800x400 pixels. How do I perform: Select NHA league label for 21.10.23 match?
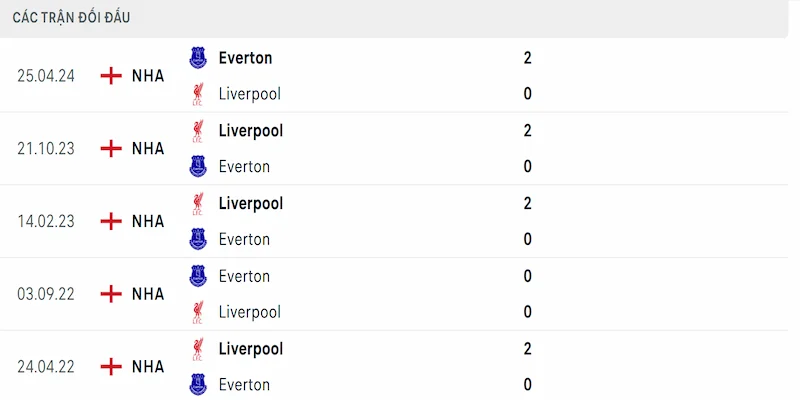(148, 149)
